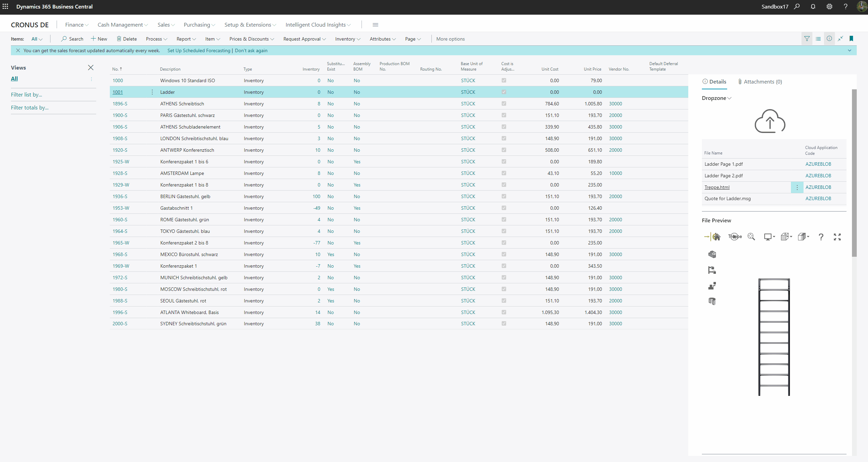
Task: Switch to the Attachments (0) tab
Action: pyautogui.click(x=760, y=81)
